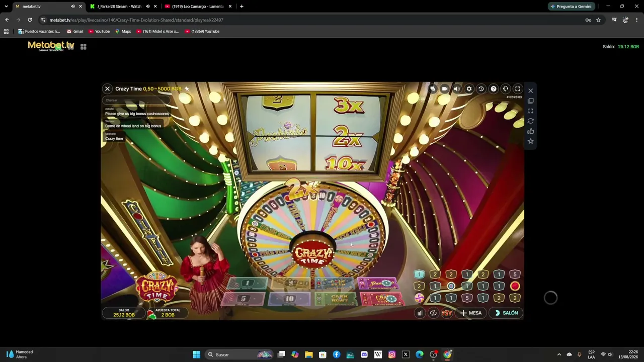Show hidden system tray icons

(x=559, y=355)
